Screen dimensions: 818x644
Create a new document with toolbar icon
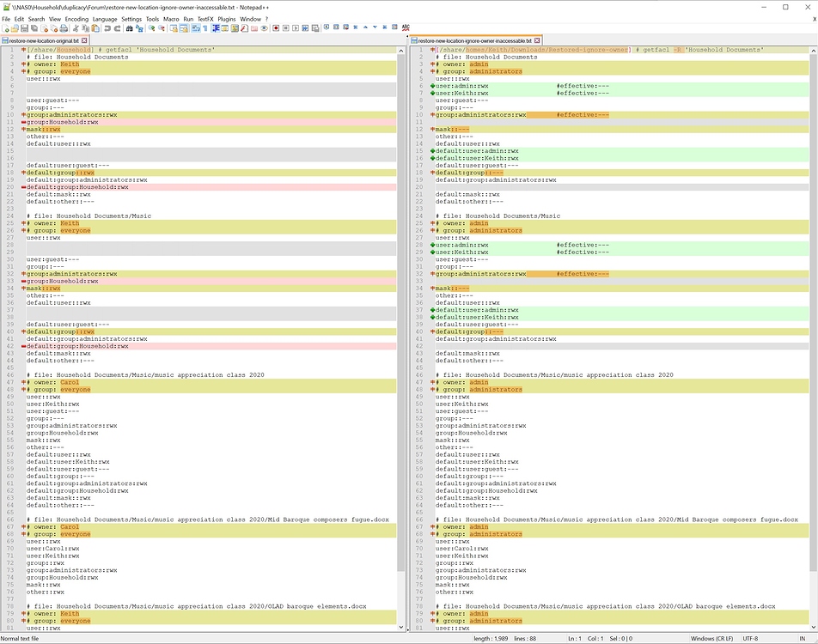click(x=5, y=28)
